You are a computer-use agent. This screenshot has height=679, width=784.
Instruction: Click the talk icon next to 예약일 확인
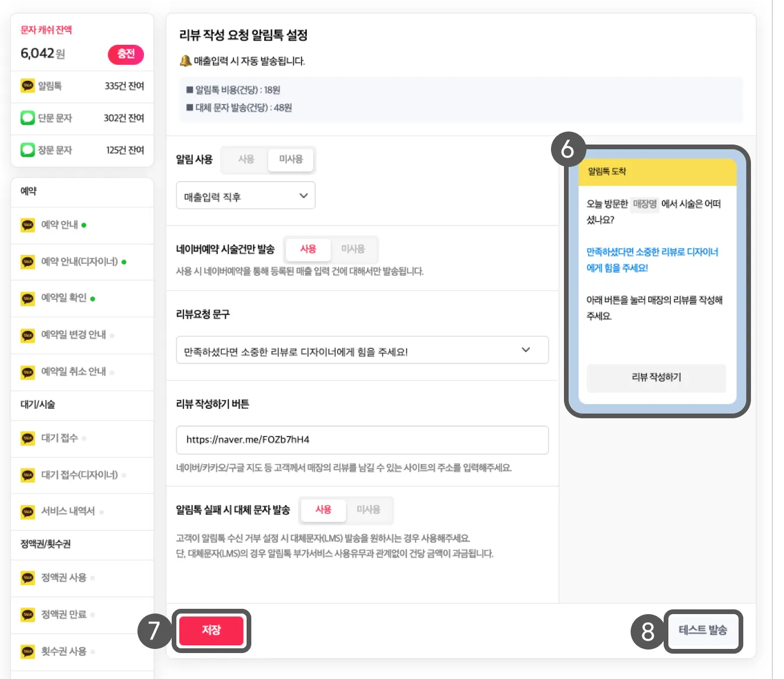[x=28, y=298]
